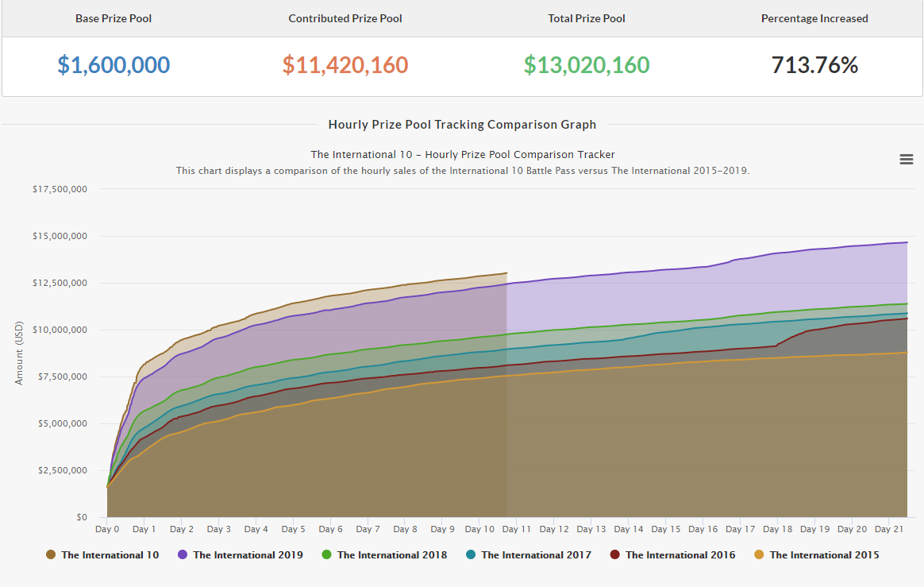Click the Percentage Increased header
Viewport: 924px width, 587px height.
[x=814, y=18]
